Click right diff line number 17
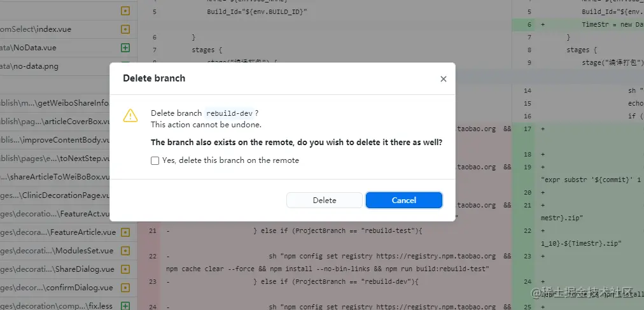This screenshot has height=310, width=644. [x=528, y=129]
